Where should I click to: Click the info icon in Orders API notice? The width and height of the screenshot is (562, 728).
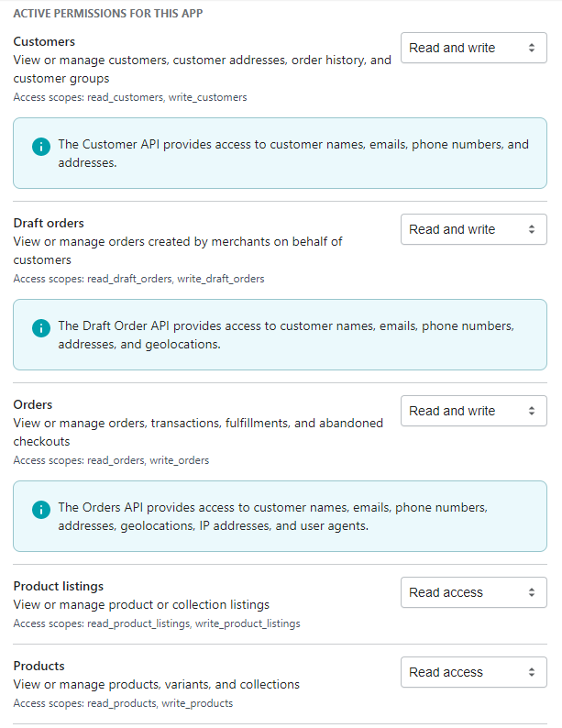[41, 510]
